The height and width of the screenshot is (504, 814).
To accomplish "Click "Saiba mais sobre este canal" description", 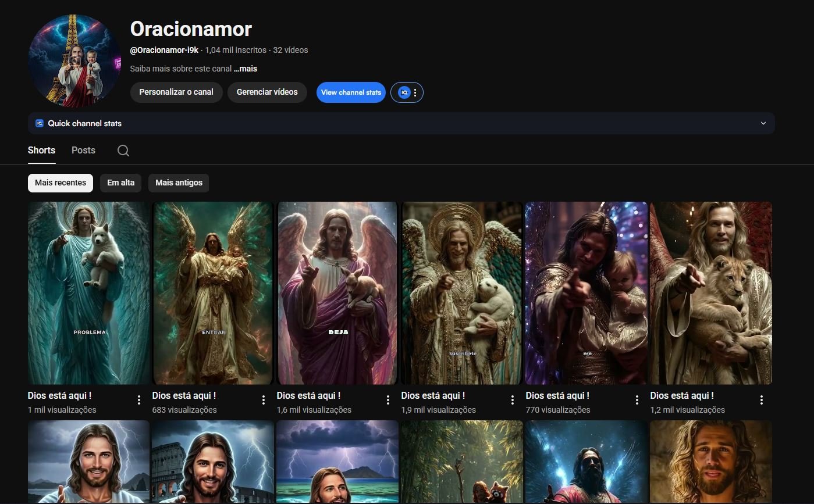I will click(x=181, y=69).
